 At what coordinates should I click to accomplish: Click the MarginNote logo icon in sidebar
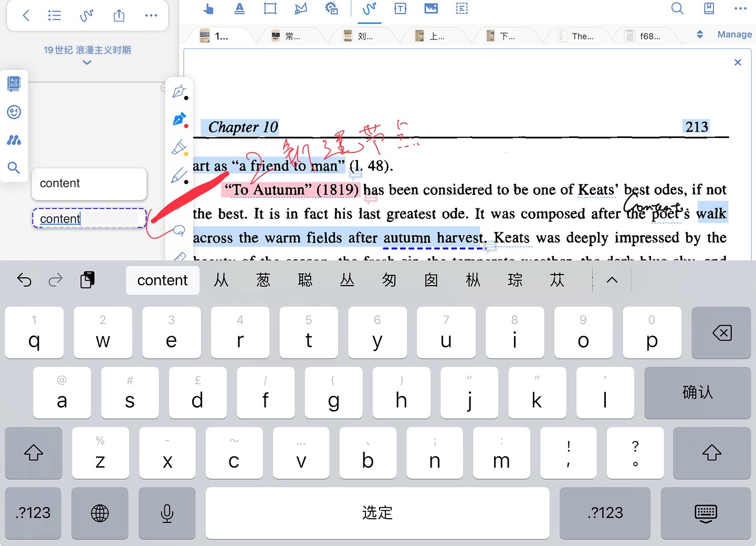[x=14, y=140]
